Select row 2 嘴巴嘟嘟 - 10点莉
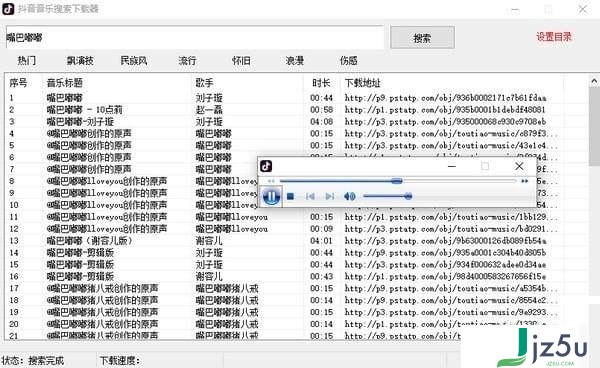Screen dimensions: 600x368 pyautogui.click(x=84, y=110)
